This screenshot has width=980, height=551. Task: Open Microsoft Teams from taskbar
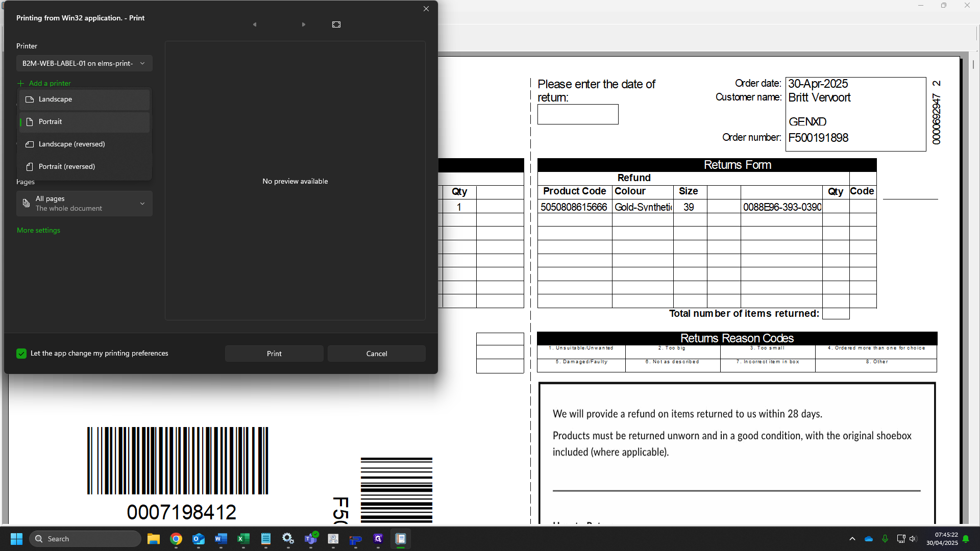311,539
